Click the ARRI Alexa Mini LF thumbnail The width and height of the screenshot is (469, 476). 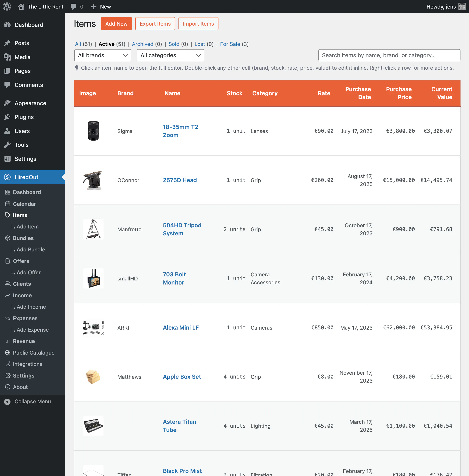pyautogui.click(x=93, y=327)
